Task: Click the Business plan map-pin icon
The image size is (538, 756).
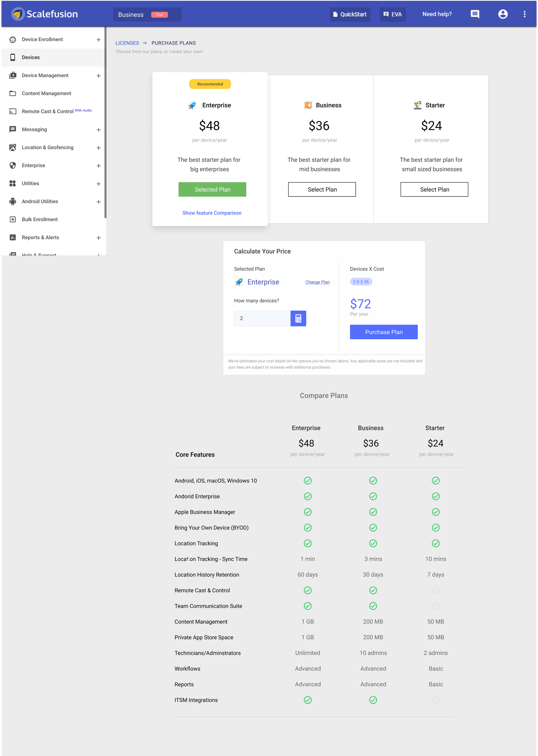Action: tap(308, 105)
